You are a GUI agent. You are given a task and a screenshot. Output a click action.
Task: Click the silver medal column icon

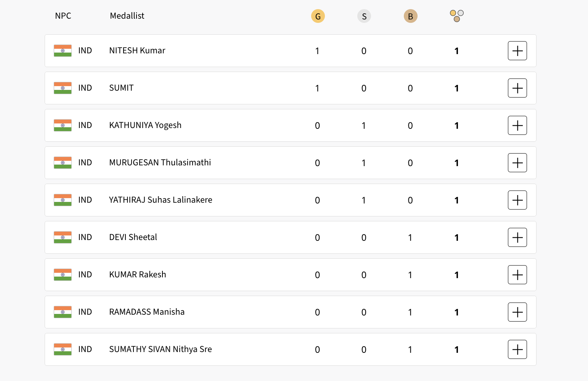click(364, 16)
